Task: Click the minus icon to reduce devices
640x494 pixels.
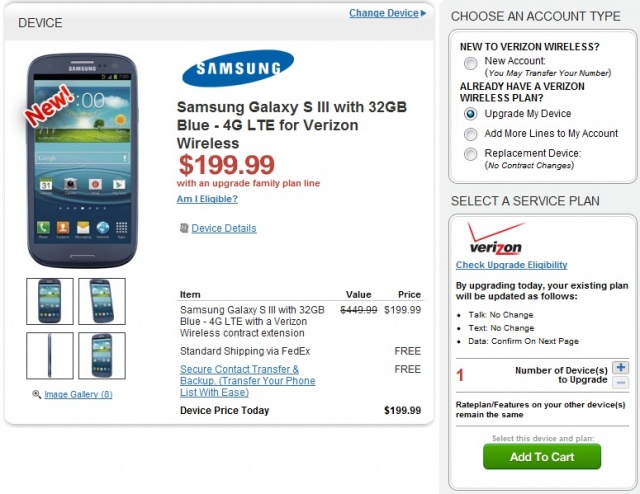Action: [620, 383]
